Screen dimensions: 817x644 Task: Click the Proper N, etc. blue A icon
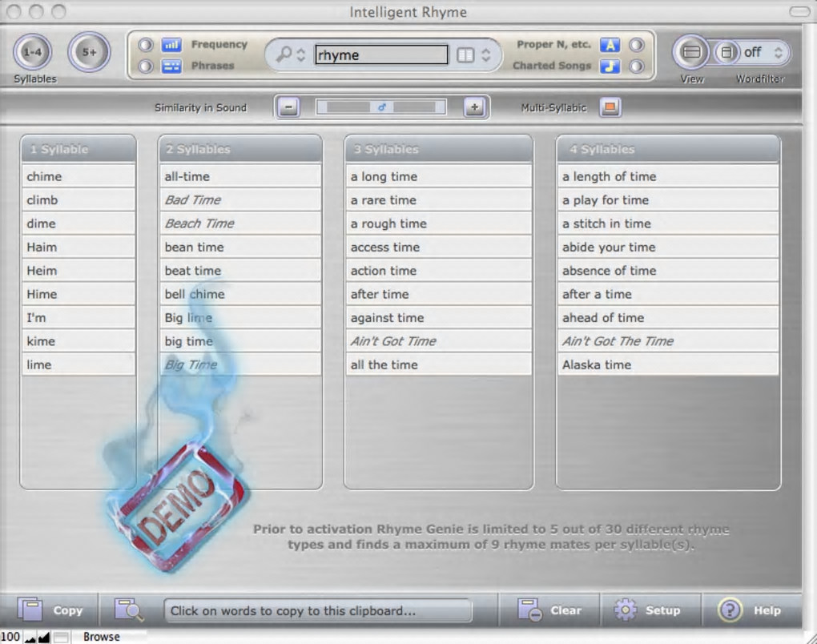(x=610, y=45)
